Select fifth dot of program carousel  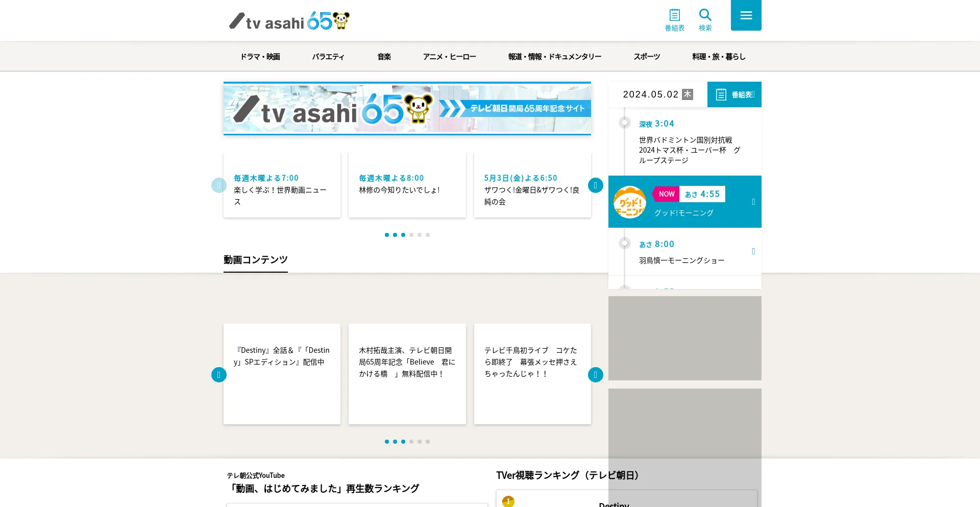(420, 235)
